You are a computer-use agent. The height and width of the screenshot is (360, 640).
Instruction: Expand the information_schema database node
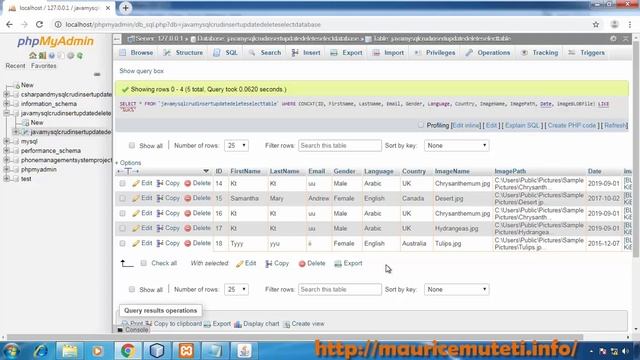click(x=7, y=104)
